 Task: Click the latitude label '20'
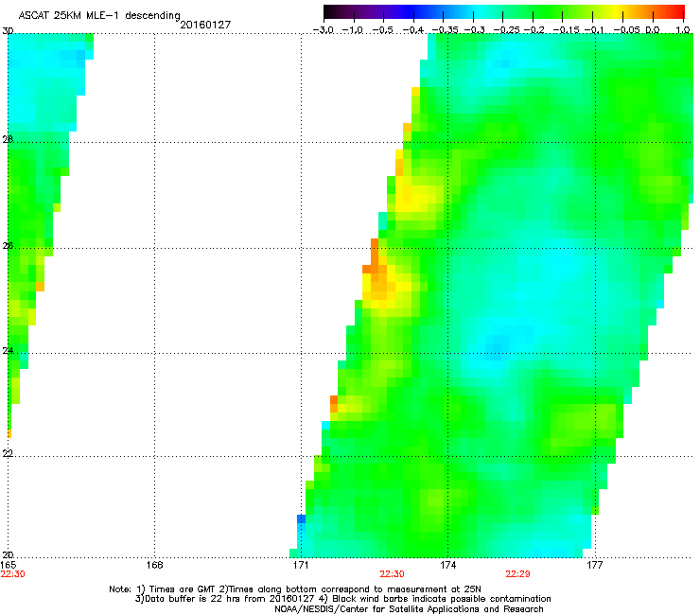8,555
